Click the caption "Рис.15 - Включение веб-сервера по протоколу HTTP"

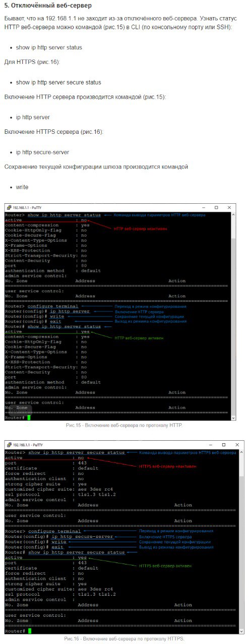pos(124,425)
